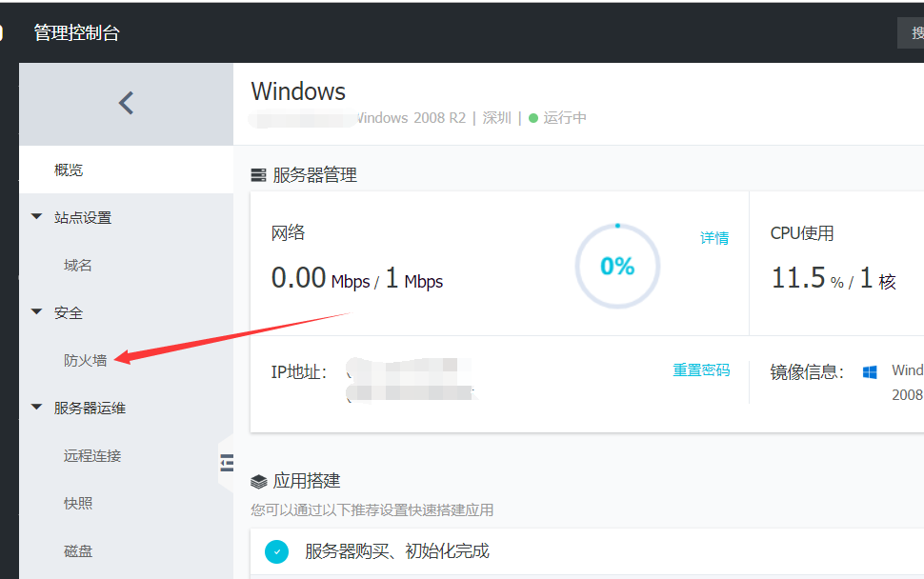Click the search button in top bar
Screen dimensions: 924x579
coord(911,32)
